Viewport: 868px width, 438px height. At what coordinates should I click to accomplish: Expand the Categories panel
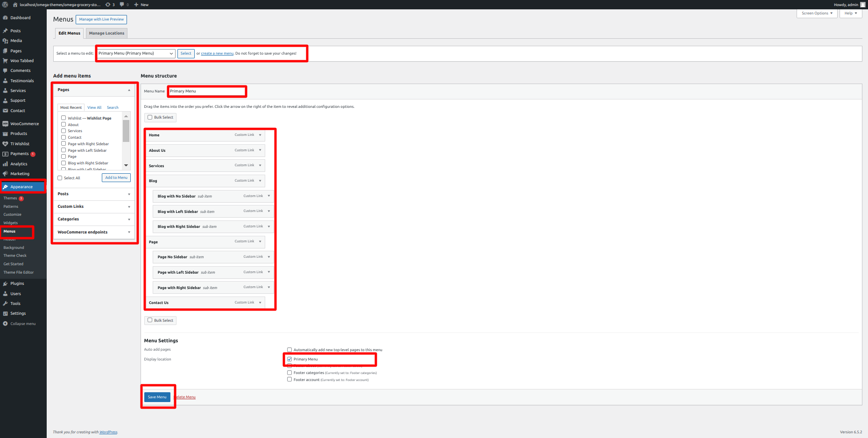pyautogui.click(x=129, y=219)
